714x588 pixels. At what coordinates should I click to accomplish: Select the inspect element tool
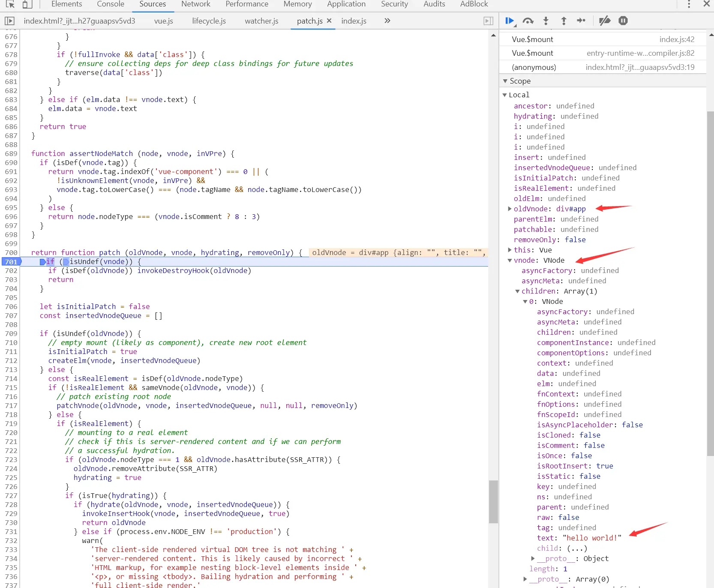(x=10, y=4)
